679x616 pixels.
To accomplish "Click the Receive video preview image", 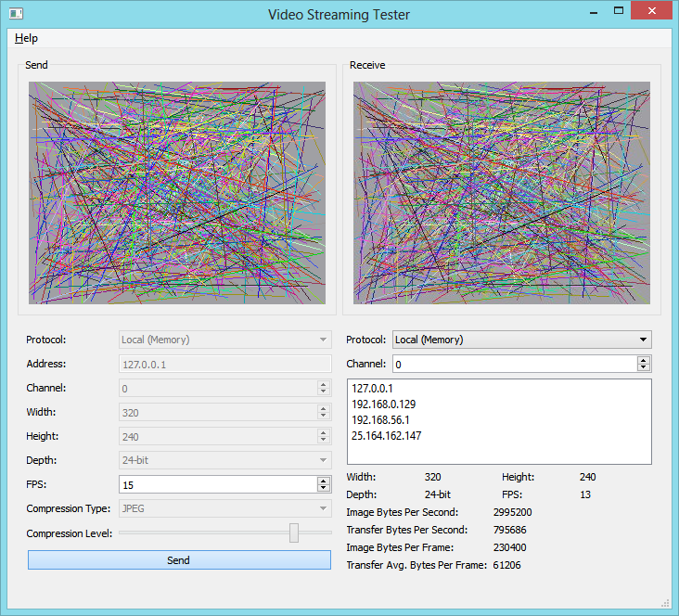I will [x=502, y=192].
